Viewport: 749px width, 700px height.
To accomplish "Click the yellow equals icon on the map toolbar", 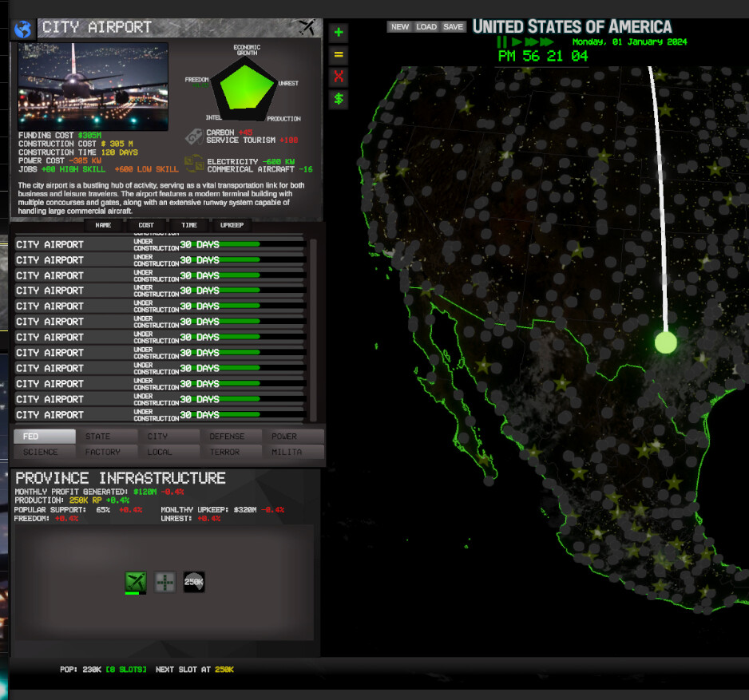I will click(x=338, y=54).
